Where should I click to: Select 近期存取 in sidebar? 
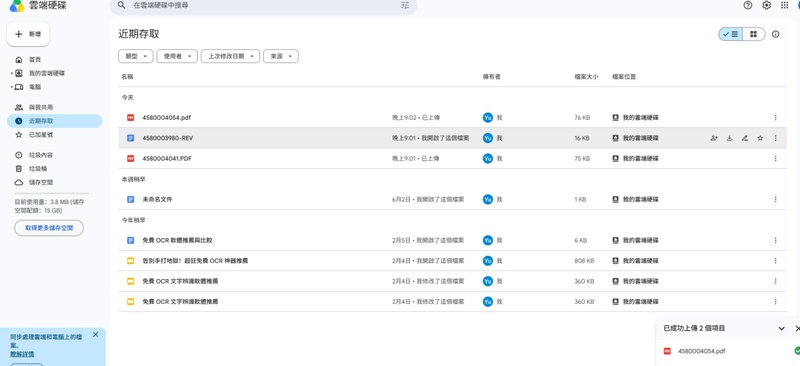pyautogui.click(x=55, y=121)
